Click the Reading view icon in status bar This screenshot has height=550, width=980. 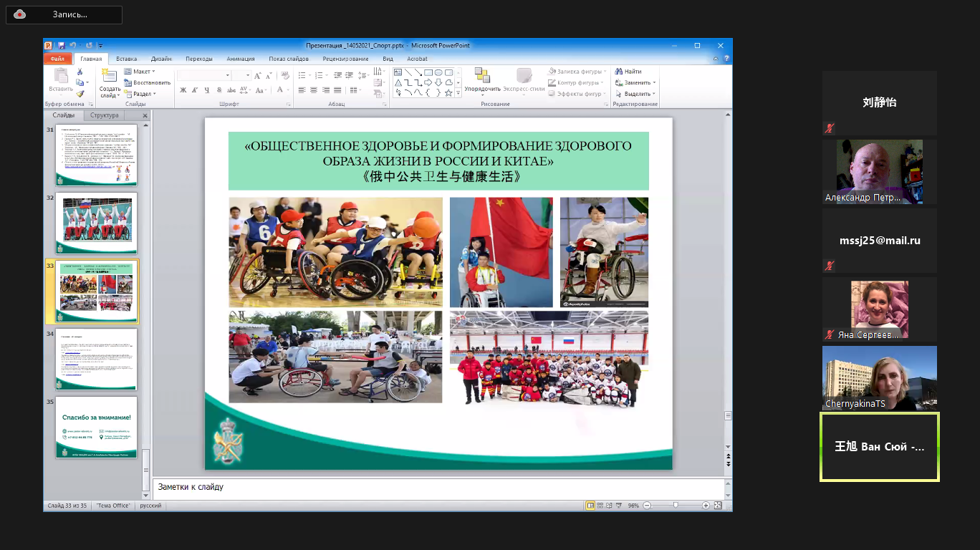610,506
